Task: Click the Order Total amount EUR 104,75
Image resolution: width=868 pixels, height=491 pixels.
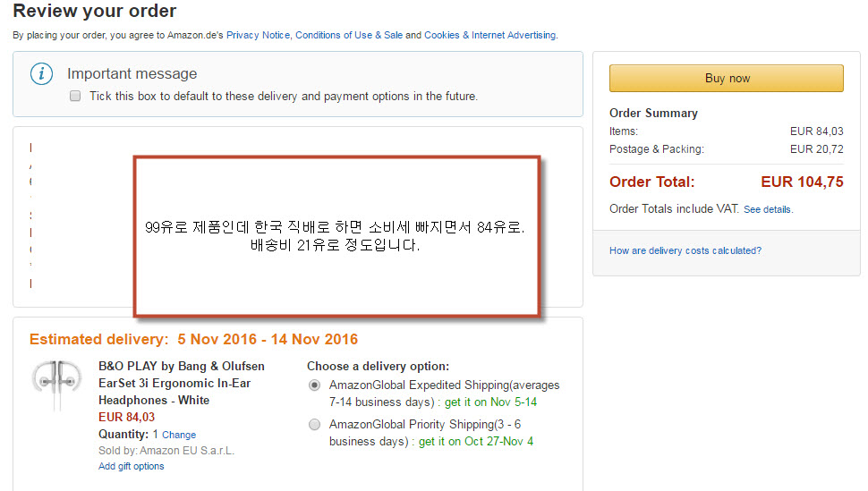Action: (802, 182)
